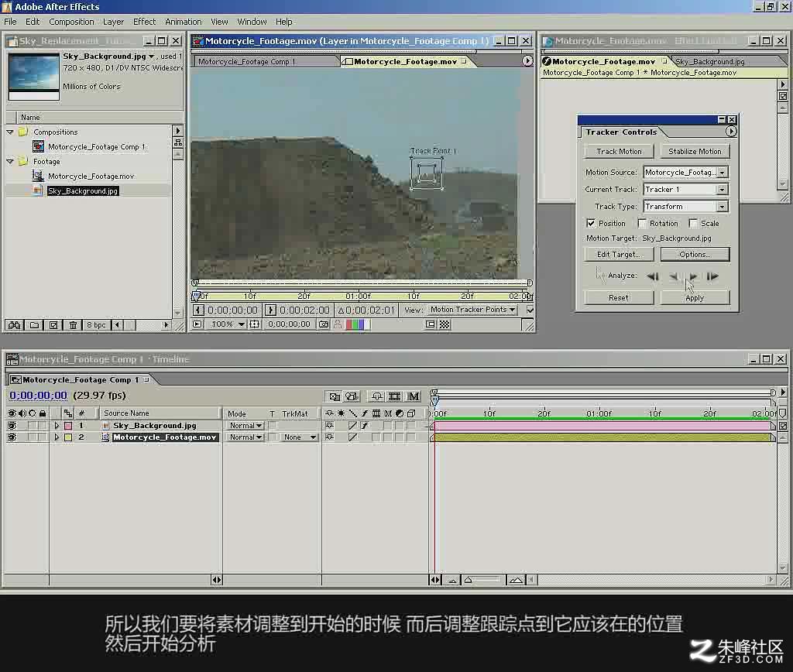Switch to Motorcycle_Footage Comp 1 viewer tab
793x672 pixels.
[246, 62]
